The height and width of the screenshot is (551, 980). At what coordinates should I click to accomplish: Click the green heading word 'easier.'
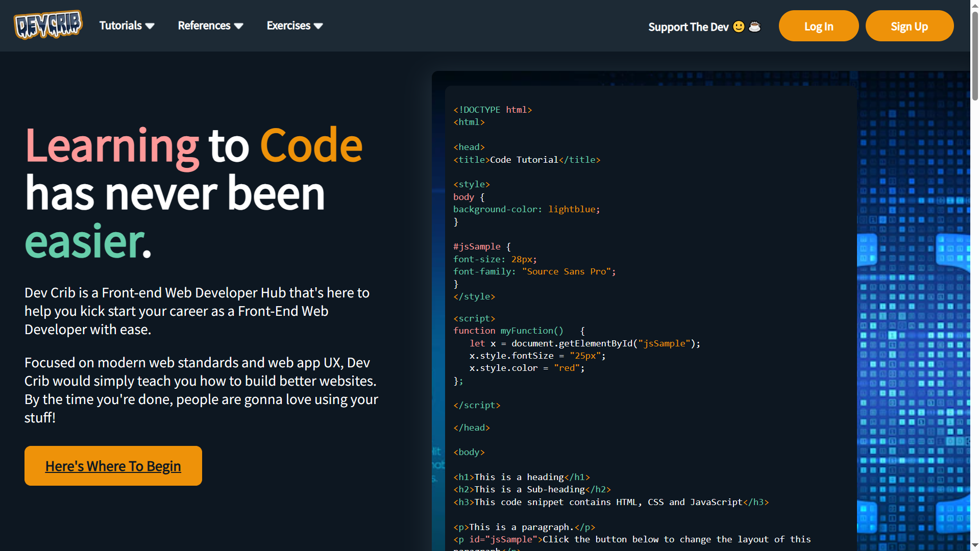88,241
